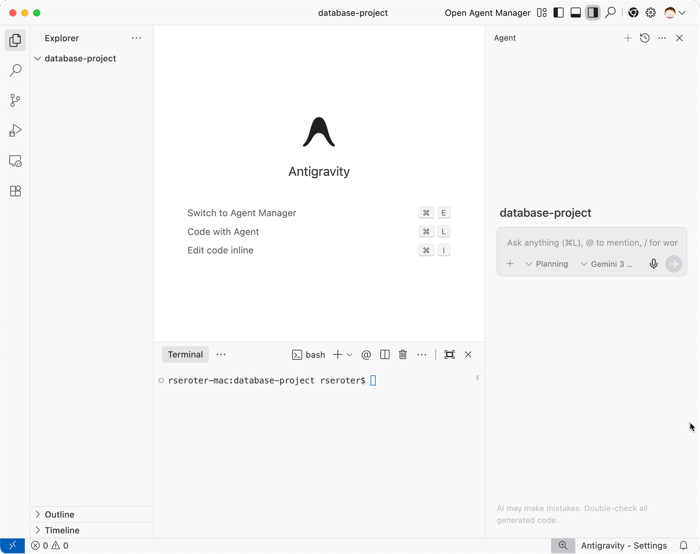Image resolution: width=700 pixels, height=554 pixels.
Task: Toggle the primary side bar visibility
Action: (x=559, y=13)
